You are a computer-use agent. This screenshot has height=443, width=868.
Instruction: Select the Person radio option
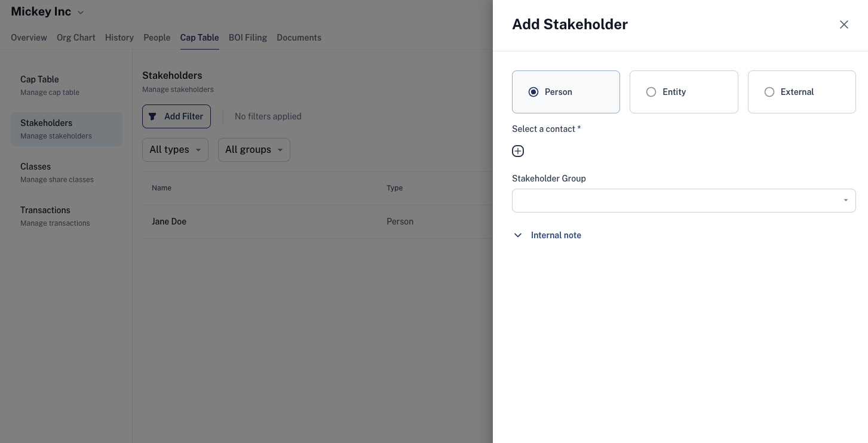pos(566,92)
